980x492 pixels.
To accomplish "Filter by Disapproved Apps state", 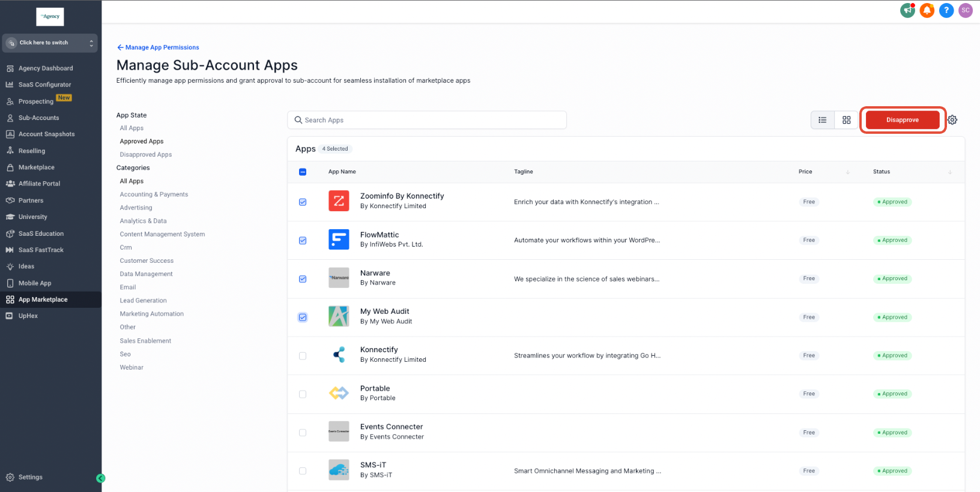I will point(146,155).
